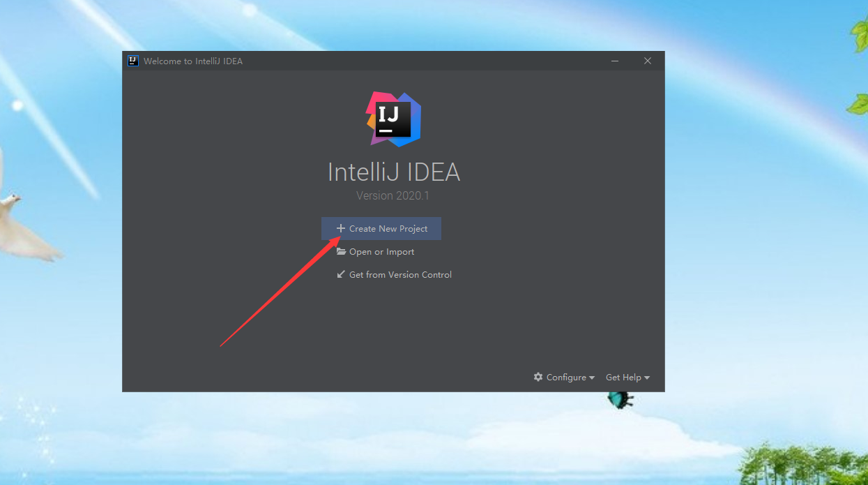
Task: Click the Configure gear icon
Action: (x=538, y=377)
